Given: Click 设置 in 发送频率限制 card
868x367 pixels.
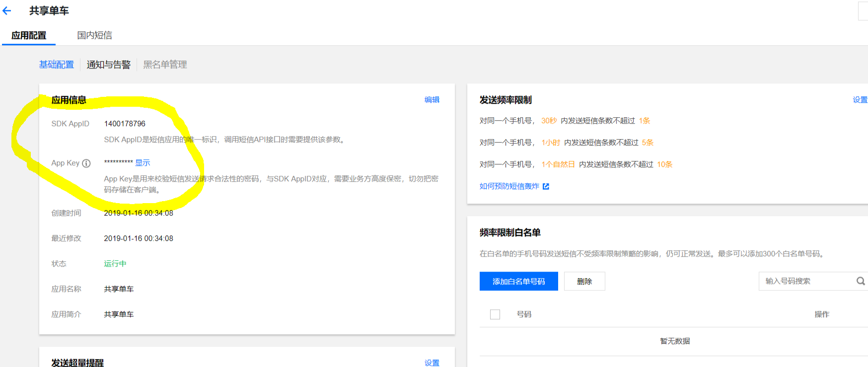Looking at the screenshot, I should 860,100.
